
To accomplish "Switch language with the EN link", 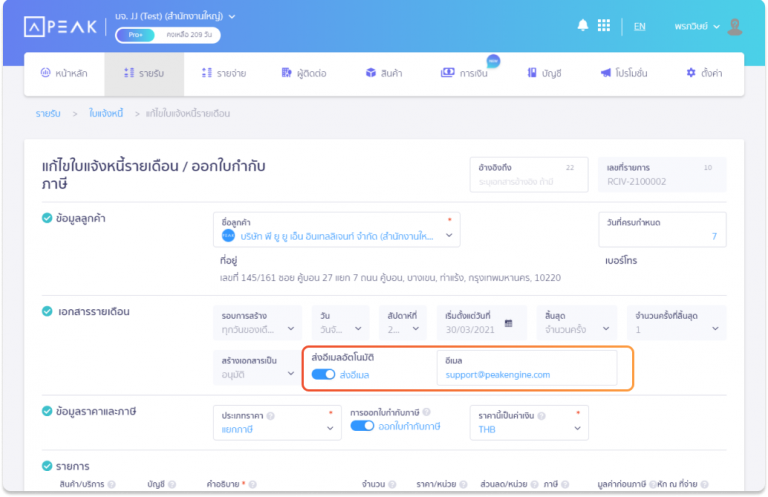I will (x=639, y=26).
